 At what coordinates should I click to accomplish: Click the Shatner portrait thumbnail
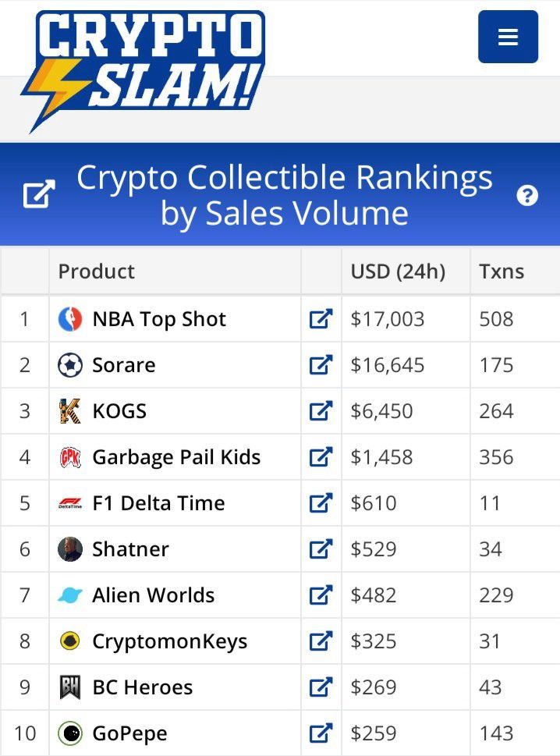pos(70,549)
